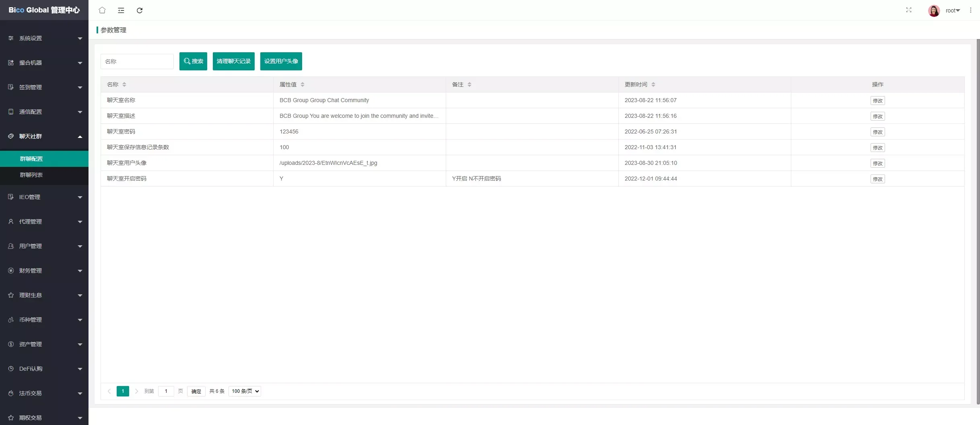Click 修改 for 聊天室开启密码 row
980x425 pixels.
(x=878, y=179)
